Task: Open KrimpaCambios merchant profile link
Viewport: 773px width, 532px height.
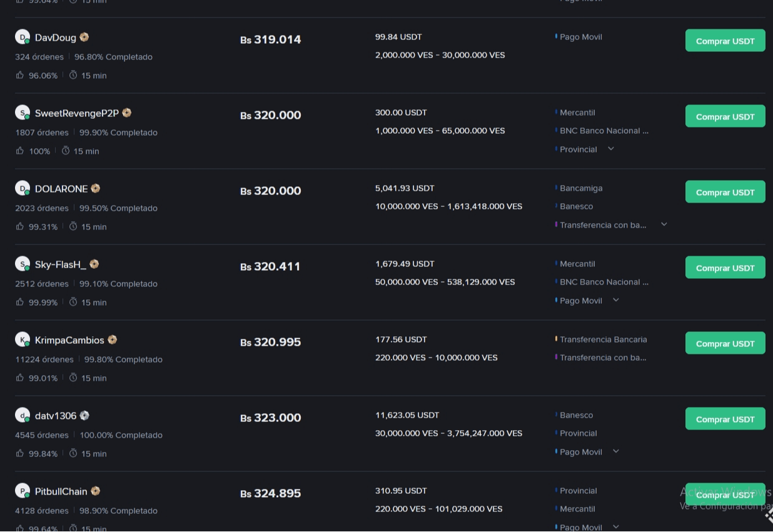Action: [x=69, y=340]
